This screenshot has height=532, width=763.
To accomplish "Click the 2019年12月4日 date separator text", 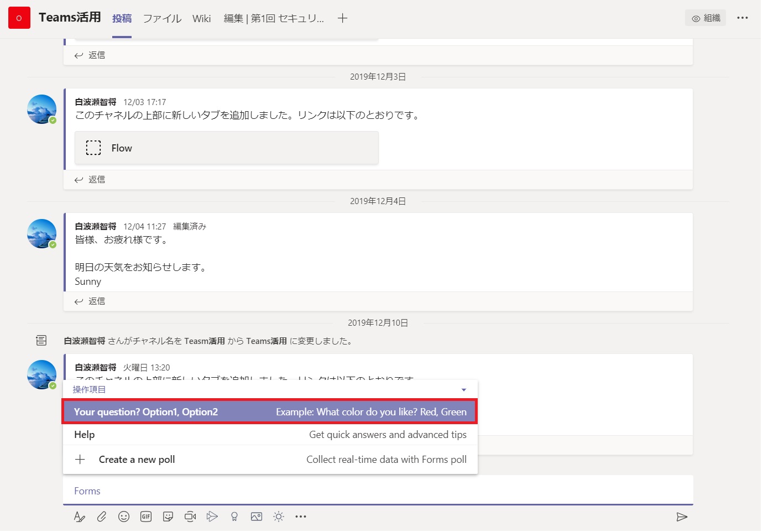I will click(x=378, y=201).
